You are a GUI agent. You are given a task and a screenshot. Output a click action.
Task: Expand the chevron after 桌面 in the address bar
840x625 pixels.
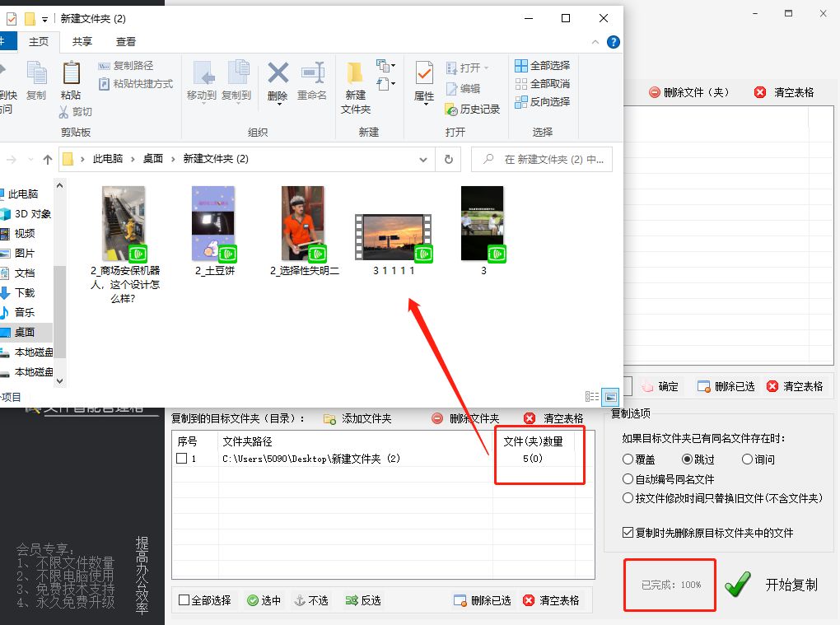pyautogui.click(x=173, y=159)
